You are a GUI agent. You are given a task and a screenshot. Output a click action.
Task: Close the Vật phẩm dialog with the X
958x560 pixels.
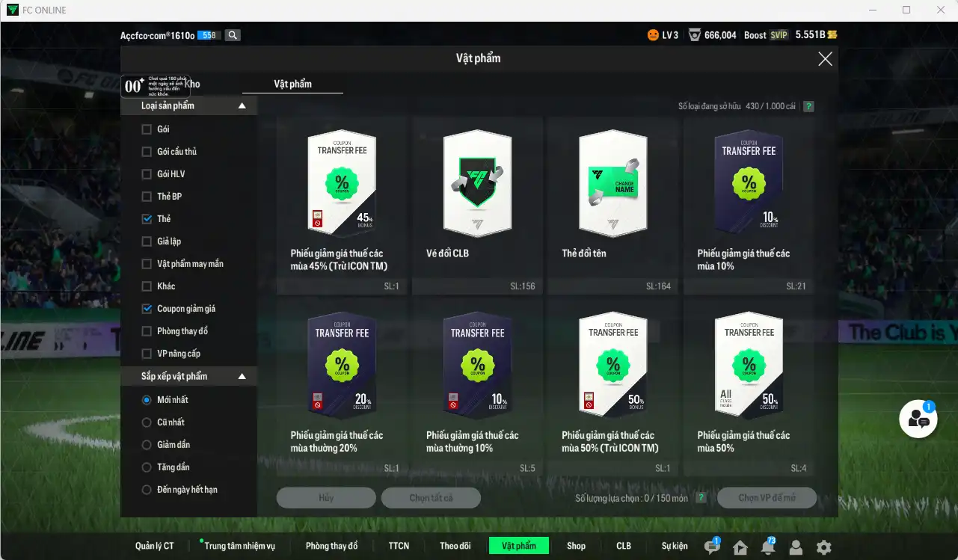click(825, 59)
